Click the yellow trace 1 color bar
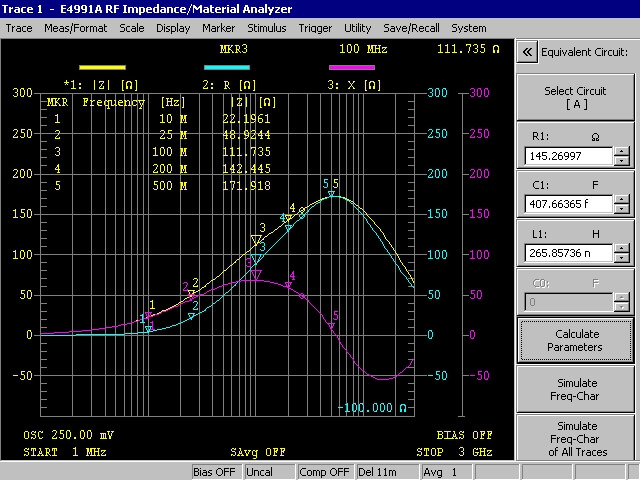Screen dimensions: 640x480 pyautogui.click(x=102, y=67)
